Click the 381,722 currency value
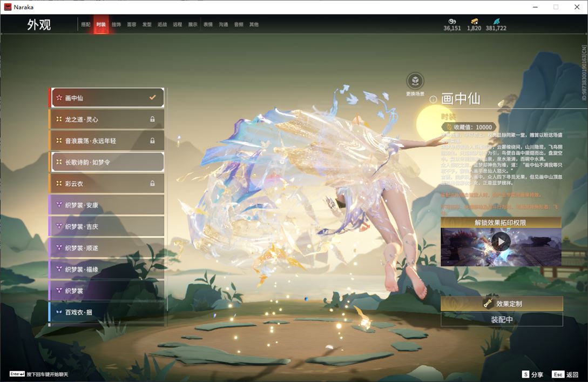Image resolution: width=588 pixels, height=382 pixels. [x=496, y=28]
